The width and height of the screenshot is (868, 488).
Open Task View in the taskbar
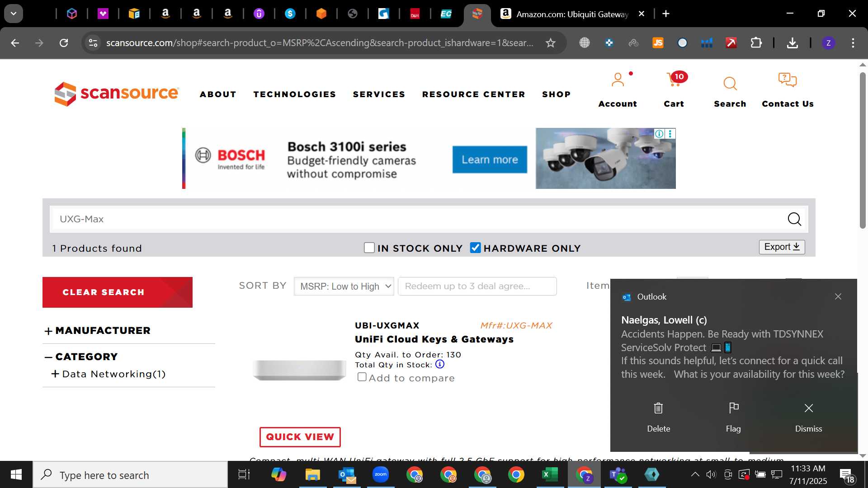244,474
